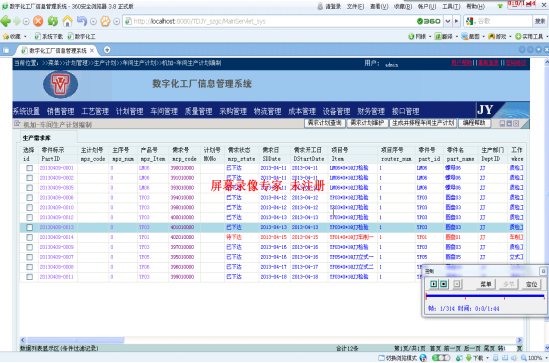Switch to the 生产需求库 tab
This screenshot has height=363, width=549.
pos(37,138)
